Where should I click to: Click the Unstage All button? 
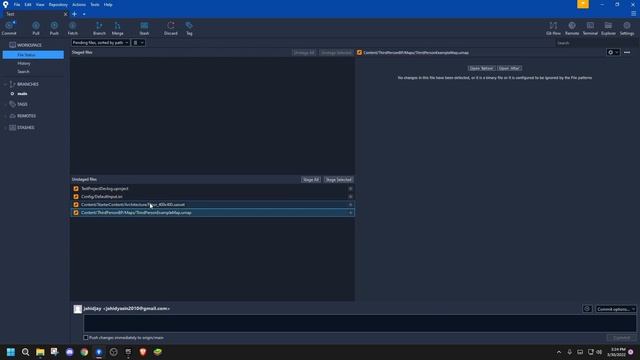pyautogui.click(x=304, y=53)
